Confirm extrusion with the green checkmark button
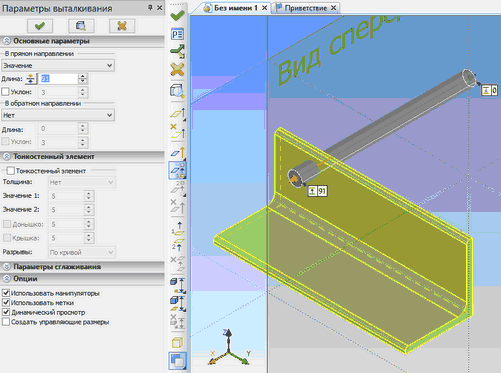 pos(40,26)
